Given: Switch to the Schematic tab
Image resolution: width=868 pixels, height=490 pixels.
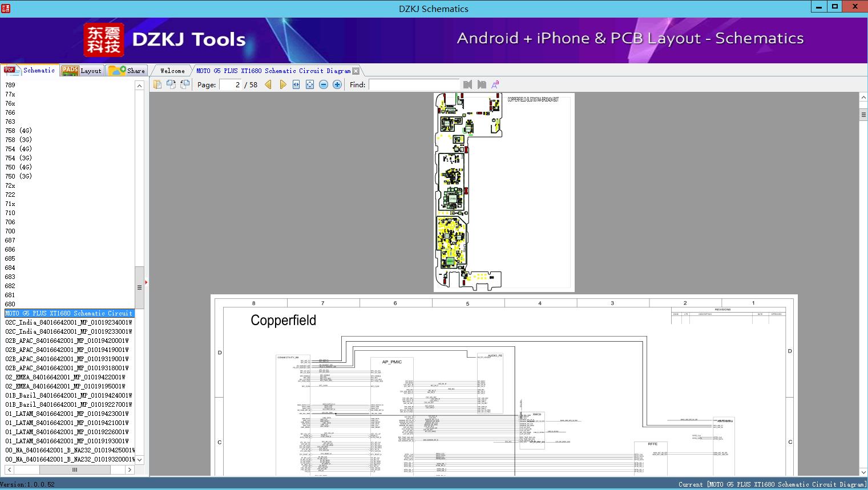Looking at the screenshot, I should click(30, 70).
